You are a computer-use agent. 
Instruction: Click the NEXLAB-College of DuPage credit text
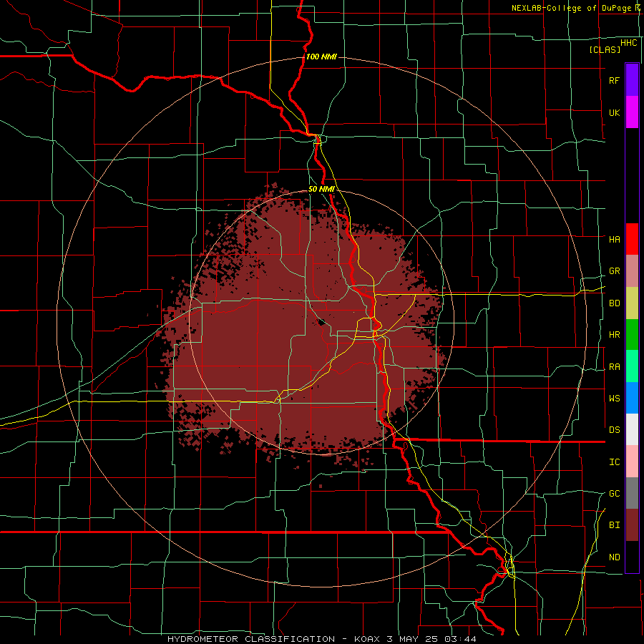tap(571, 8)
